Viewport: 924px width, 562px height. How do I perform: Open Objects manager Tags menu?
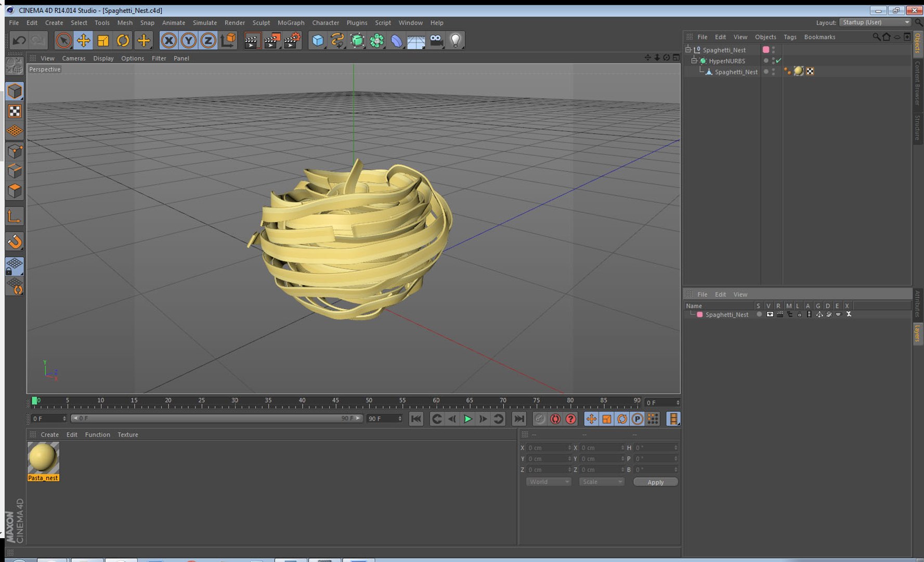790,37
